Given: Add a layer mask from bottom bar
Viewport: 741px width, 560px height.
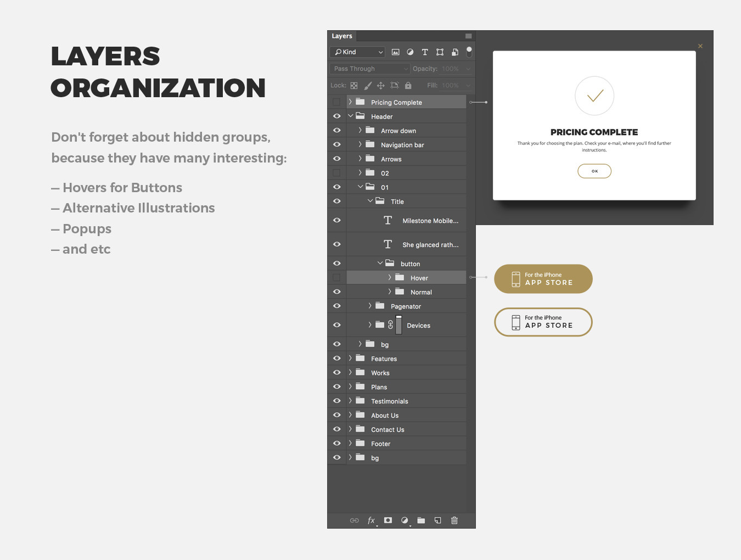Looking at the screenshot, I should point(388,520).
